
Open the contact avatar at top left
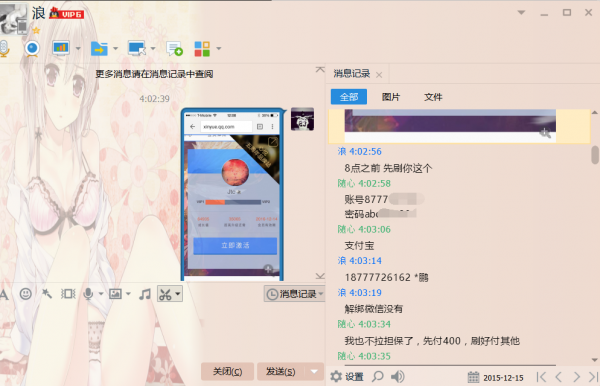(x=14, y=18)
